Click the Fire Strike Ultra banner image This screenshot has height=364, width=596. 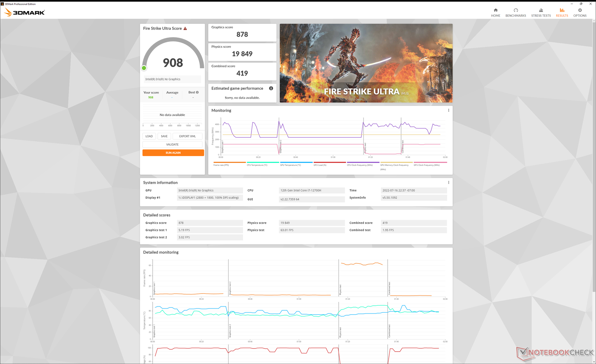[366, 63]
